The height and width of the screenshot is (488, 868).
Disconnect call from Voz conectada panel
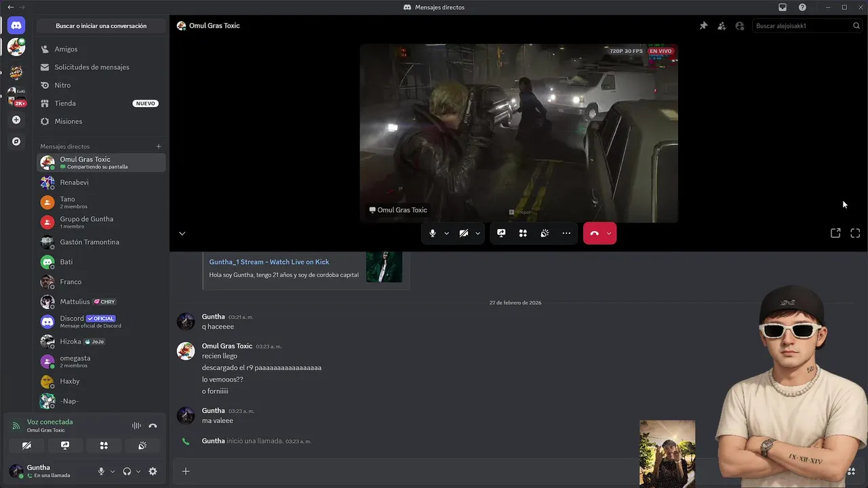tap(153, 426)
